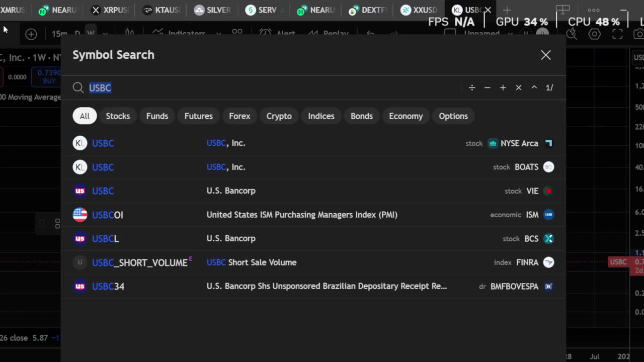Close the Symbol Search dialog
Screen dimensions: 644x362
tap(545, 55)
